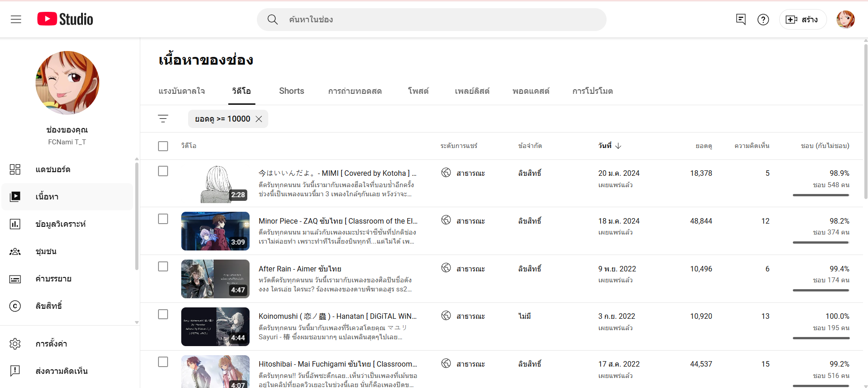Screen dimensions: 868x388
Task: Select เนื้อหา content sidebar item
Action: tap(67, 197)
